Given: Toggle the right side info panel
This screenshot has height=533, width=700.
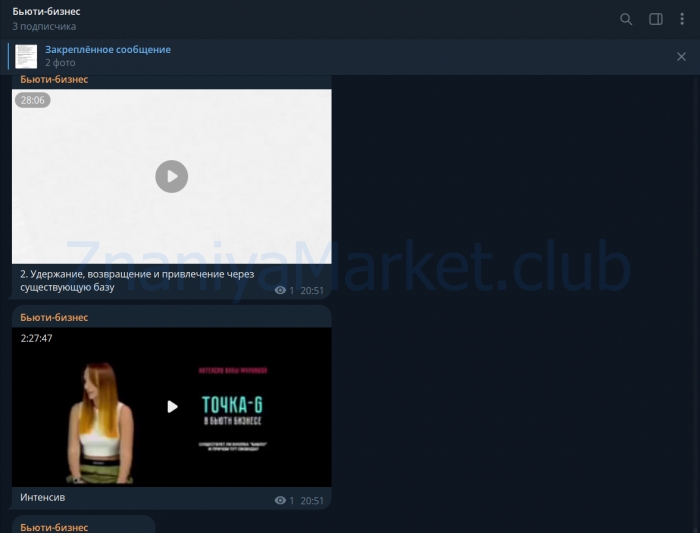Looking at the screenshot, I should coord(656,19).
